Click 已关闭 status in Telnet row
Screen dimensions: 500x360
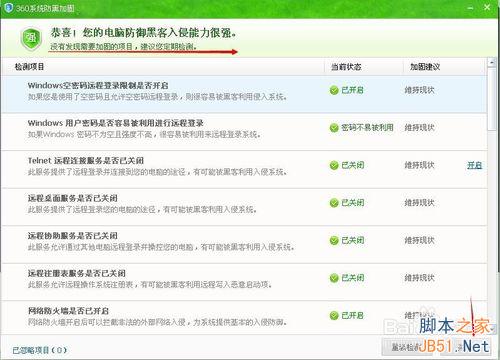(352, 165)
